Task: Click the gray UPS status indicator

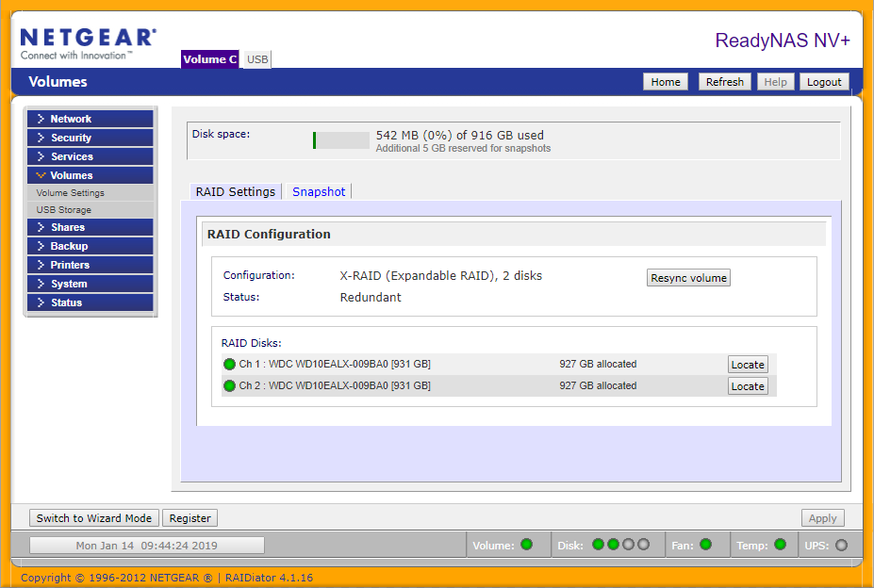Action: 841,545
